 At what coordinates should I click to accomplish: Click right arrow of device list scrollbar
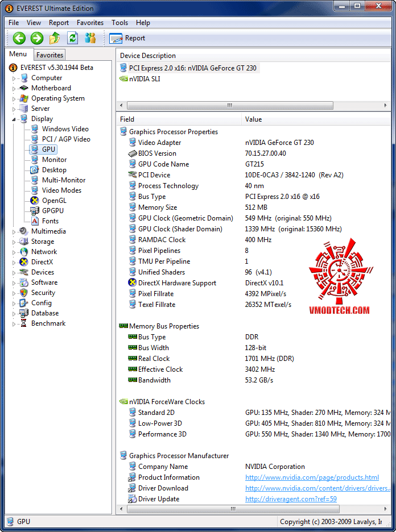pos(385,105)
